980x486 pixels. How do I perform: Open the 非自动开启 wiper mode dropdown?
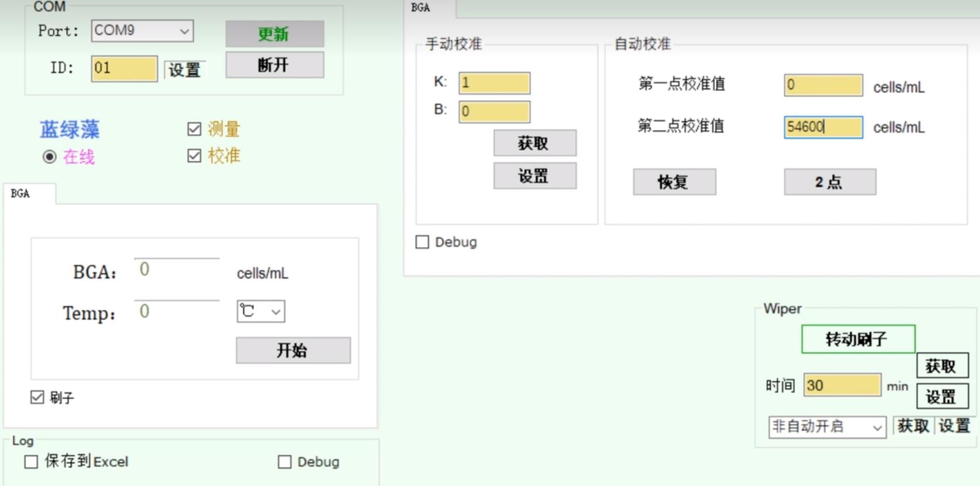[x=827, y=427]
